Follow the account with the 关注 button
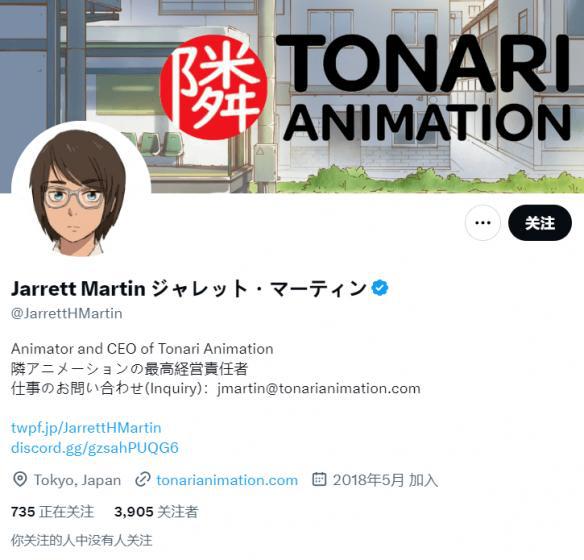This screenshot has height=560, width=584. (540, 223)
